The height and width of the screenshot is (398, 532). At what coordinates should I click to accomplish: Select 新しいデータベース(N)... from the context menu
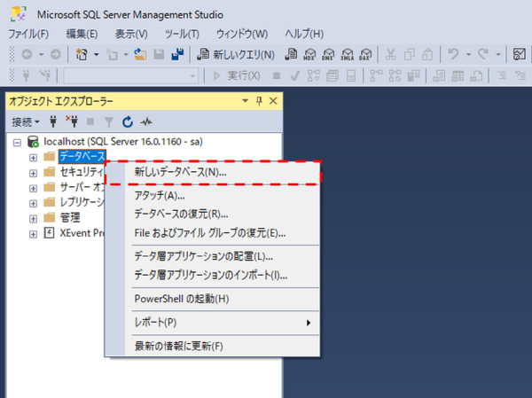click(x=180, y=172)
